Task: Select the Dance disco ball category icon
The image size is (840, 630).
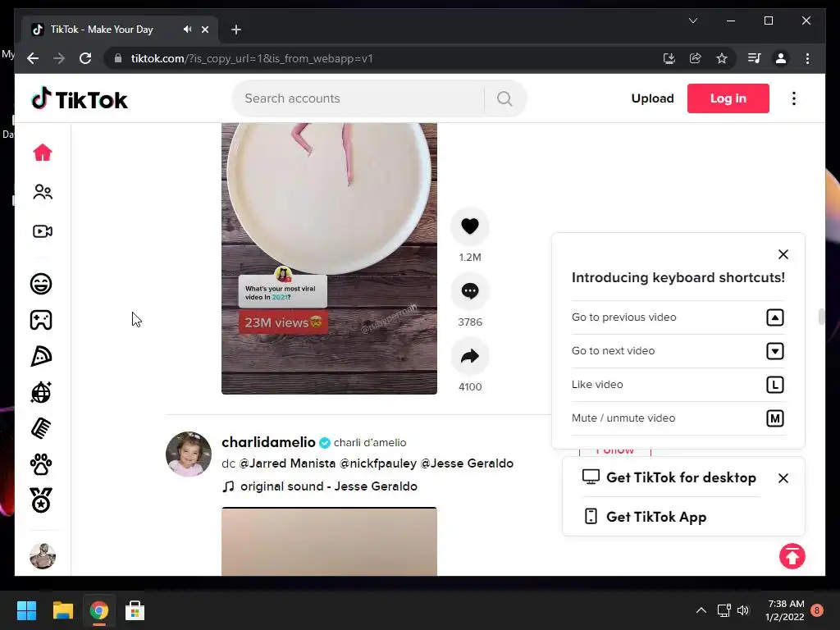Action: coord(41,392)
